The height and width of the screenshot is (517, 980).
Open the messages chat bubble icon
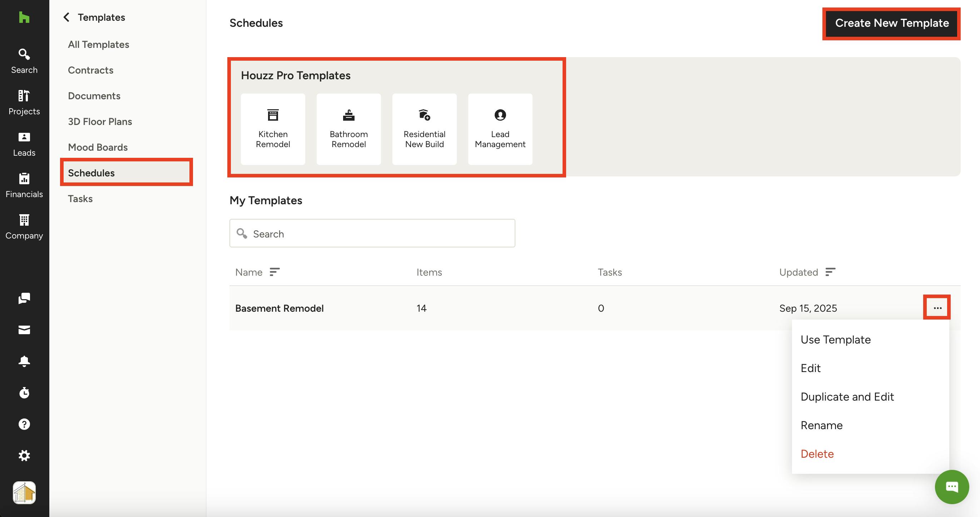point(24,298)
